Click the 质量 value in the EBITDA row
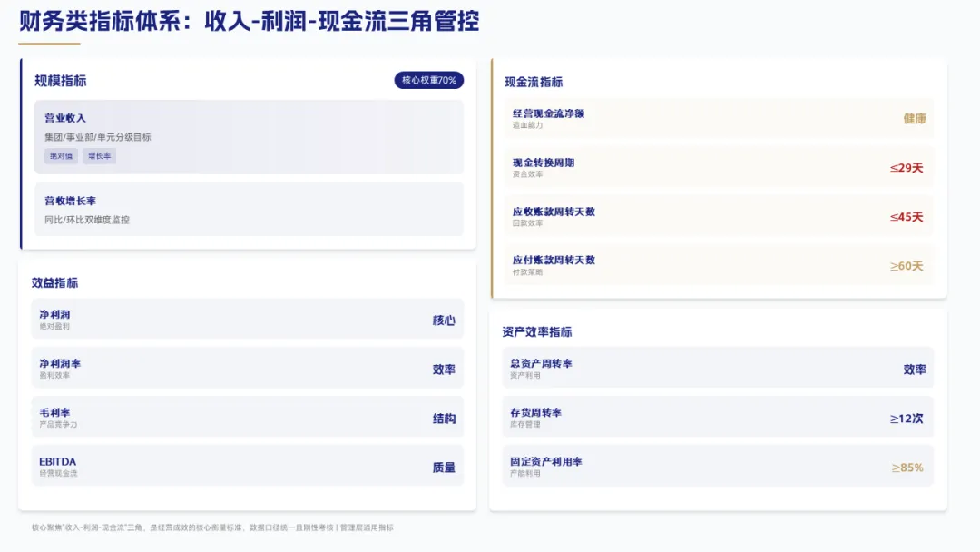The height and width of the screenshot is (552, 980). point(444,468)
